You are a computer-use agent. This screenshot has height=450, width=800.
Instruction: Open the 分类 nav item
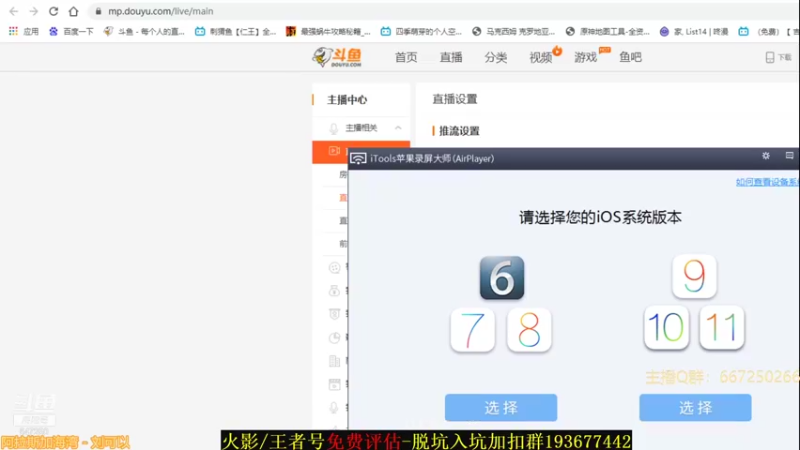(x=496, y=57)
